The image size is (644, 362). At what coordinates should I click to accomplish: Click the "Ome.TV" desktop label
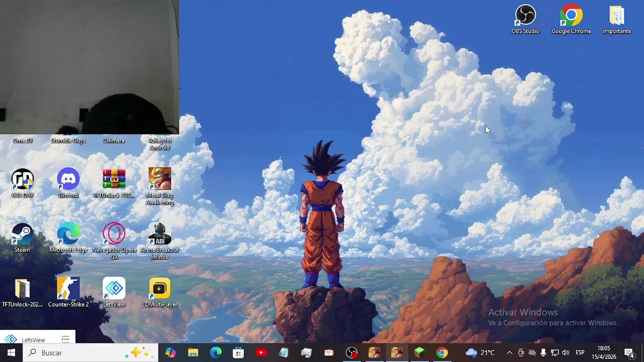pos(23,141)
